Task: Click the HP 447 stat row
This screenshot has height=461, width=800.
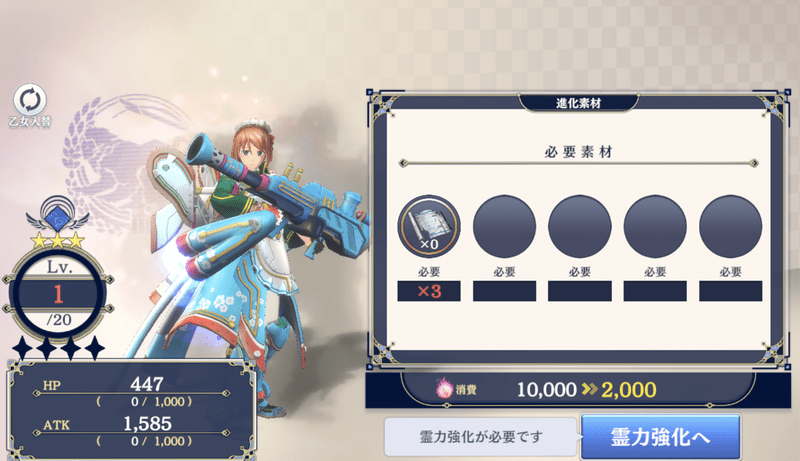Action: coord(133,392)
